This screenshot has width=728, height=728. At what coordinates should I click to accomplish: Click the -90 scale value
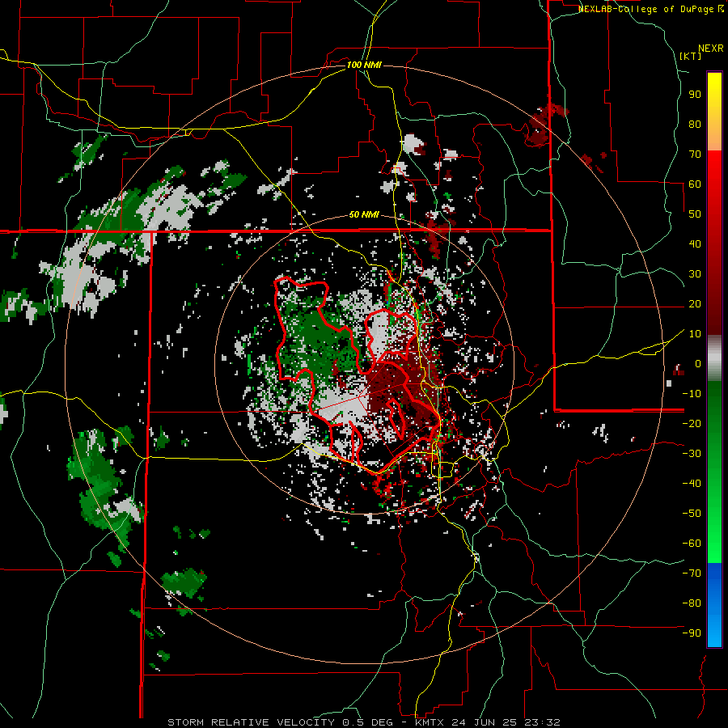point(692,633)
